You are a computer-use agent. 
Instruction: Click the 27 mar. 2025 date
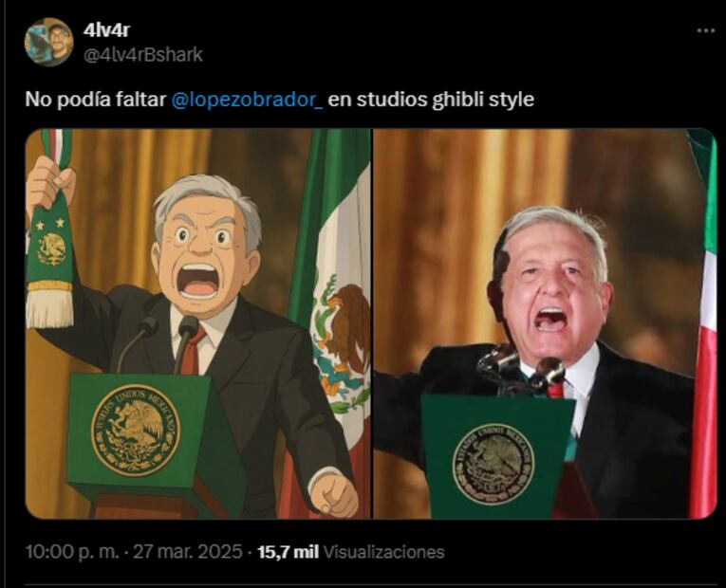188,551
